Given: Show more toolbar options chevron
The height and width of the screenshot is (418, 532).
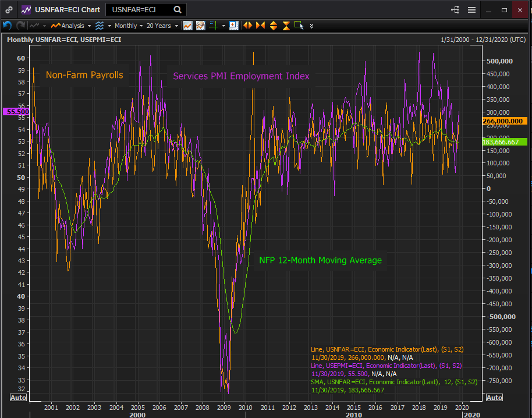Looking at the screenshot, I should point(312,26).
